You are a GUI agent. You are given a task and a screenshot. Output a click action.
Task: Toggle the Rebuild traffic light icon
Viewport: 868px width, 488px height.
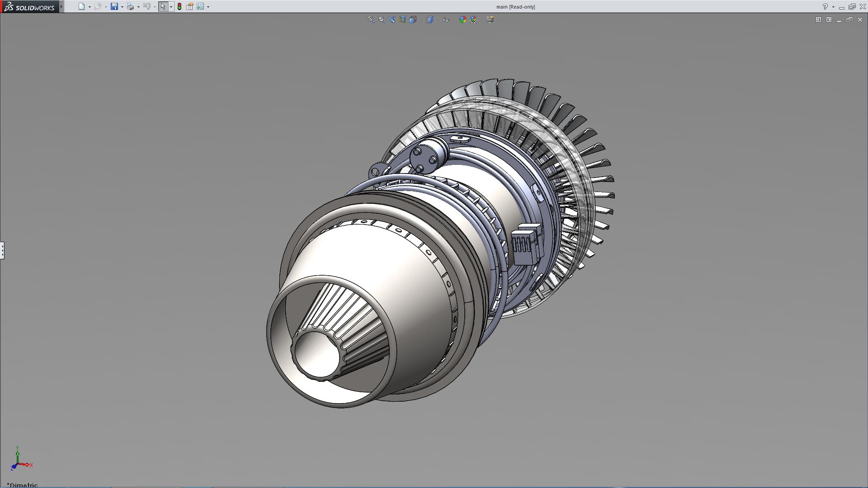(179, 6)
